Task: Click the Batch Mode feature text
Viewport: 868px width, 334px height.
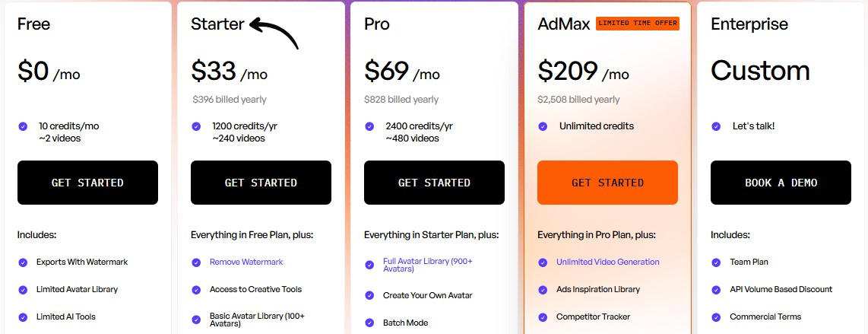Action: [404, 323]
